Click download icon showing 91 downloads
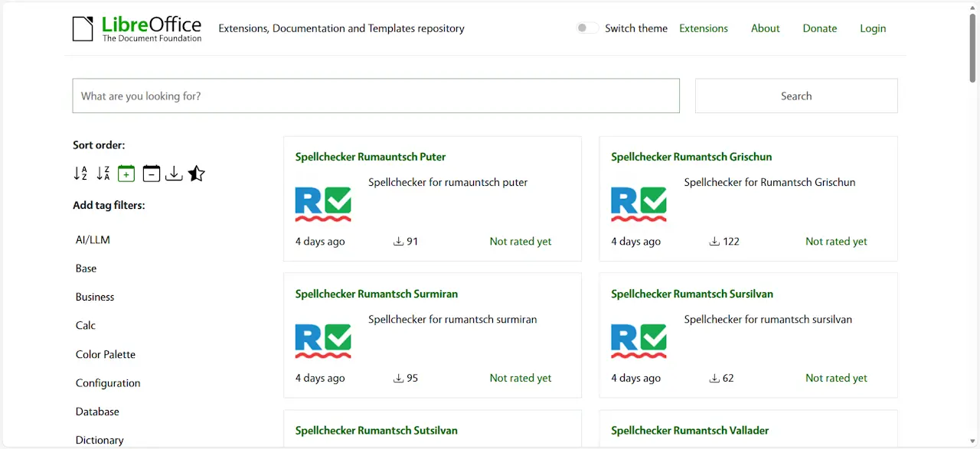Image resolution: width=980 pixels, height=449 pixels. pyautogui.click(x=398, y=241)
